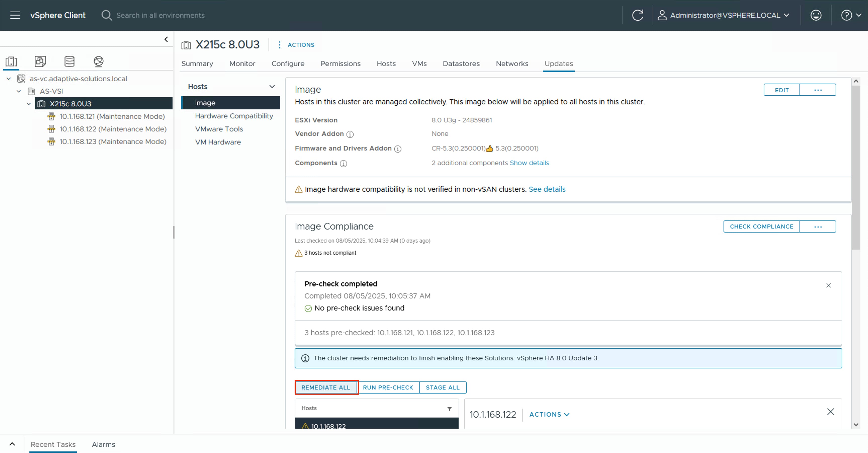The image size is (868, 453).
Task: Select the VMs and Templates inventory icon
Action: (40, 61)
